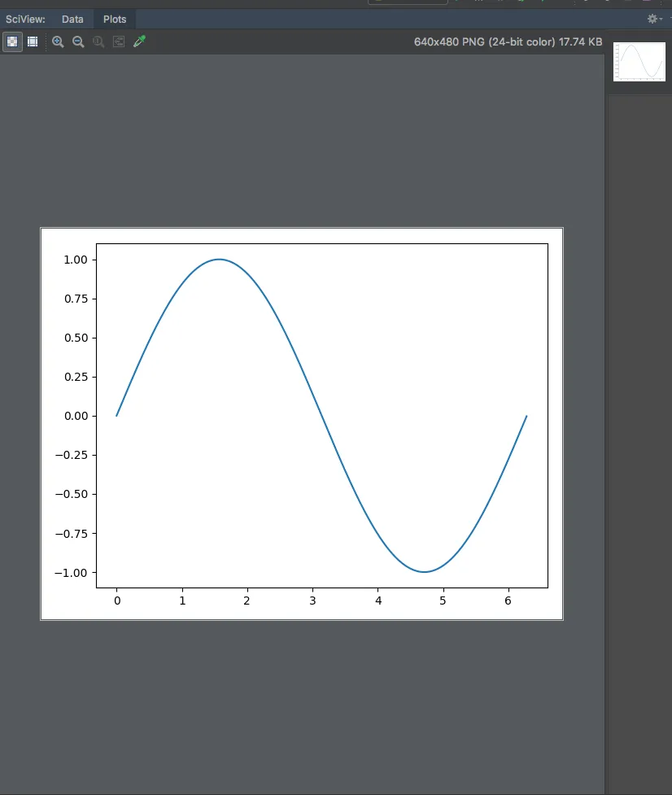Click the SciView panel label
The image size is (672, 795).
tap(25, 20)
